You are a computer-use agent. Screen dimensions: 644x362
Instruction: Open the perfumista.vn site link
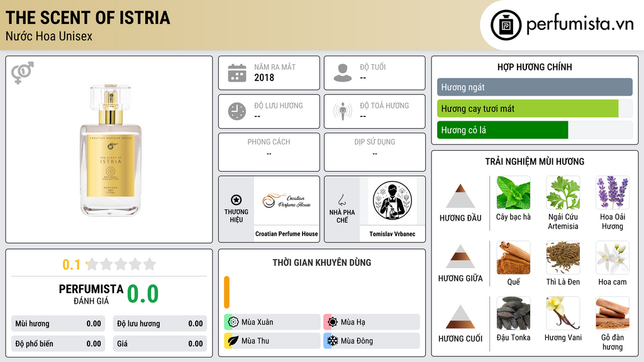coord(580,25)
